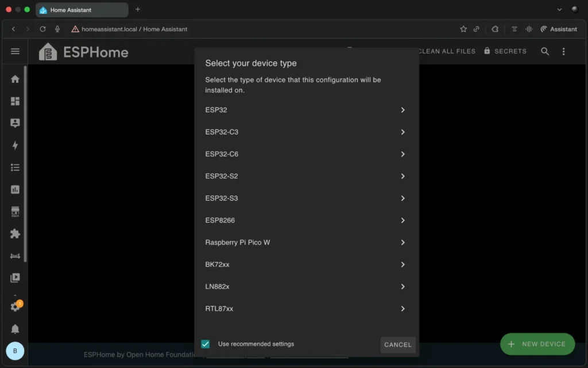
Task: Click the copy link icon in address bar
Action: pyautogui.click(x=476, y=29)
